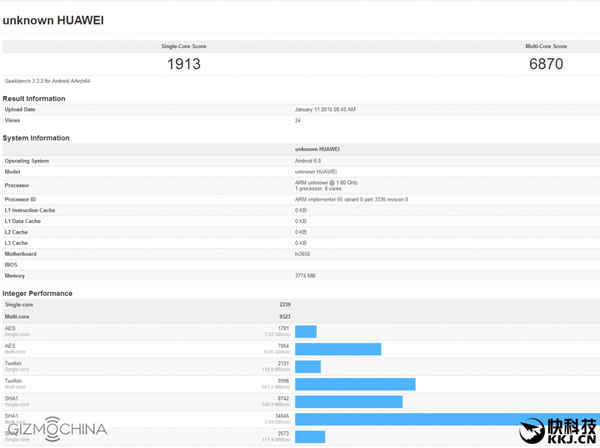The image size is (600, 448).
Task: Select the System Information heading
Action: point(36,138)
